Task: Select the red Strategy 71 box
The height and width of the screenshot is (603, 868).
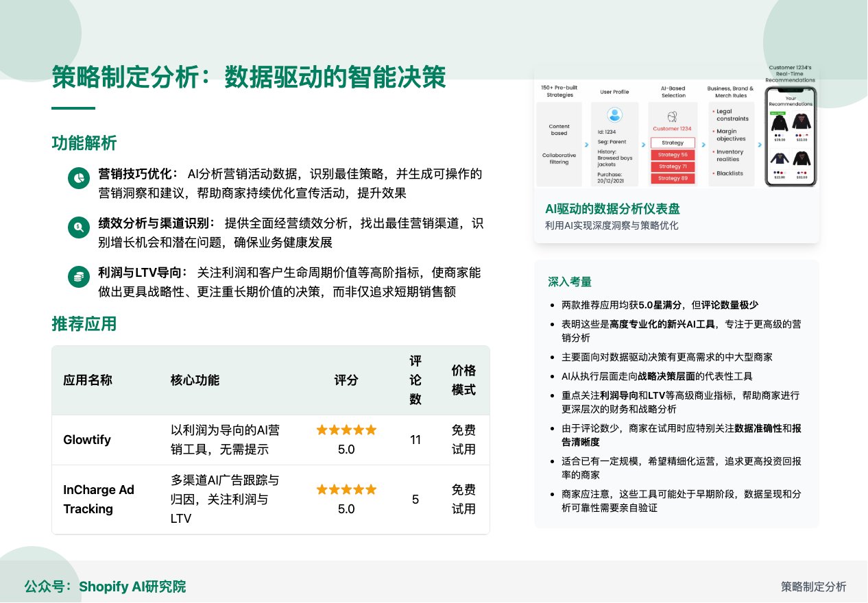Action: click(673, 167)
